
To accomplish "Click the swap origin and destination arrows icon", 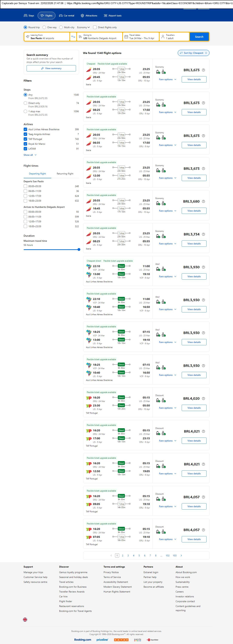I will click(x=73, y=37).
